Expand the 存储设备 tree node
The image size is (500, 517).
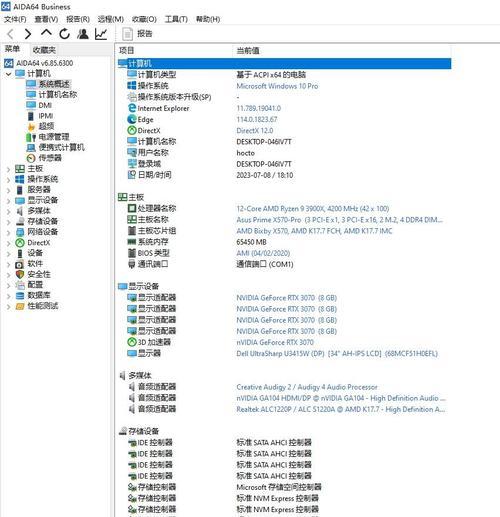[x=8, y=222]
